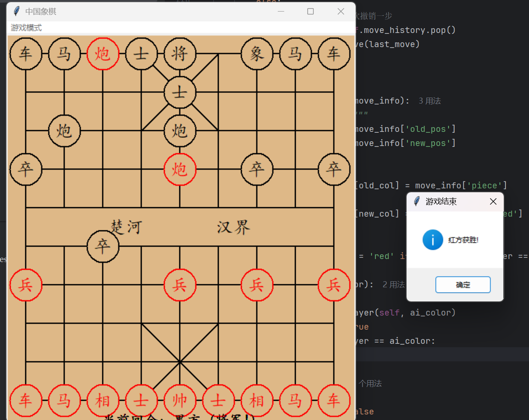Select the red 马 beside the bottom-right 车
Viewport: 529px width, 420px height.
295,401
